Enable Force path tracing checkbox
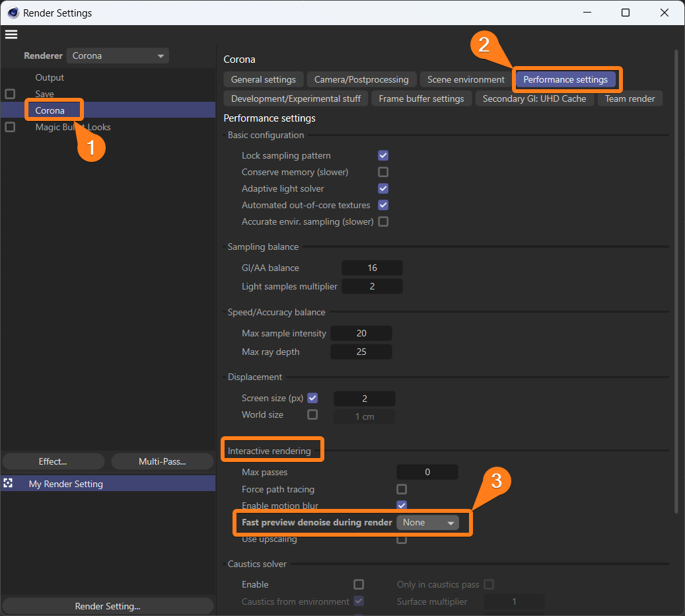This screenshot has height=616, width=685. tap(402, 489)
